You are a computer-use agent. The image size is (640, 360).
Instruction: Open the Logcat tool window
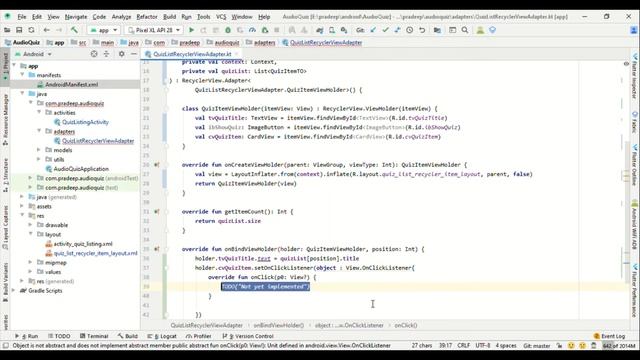(x=162, y=336)
